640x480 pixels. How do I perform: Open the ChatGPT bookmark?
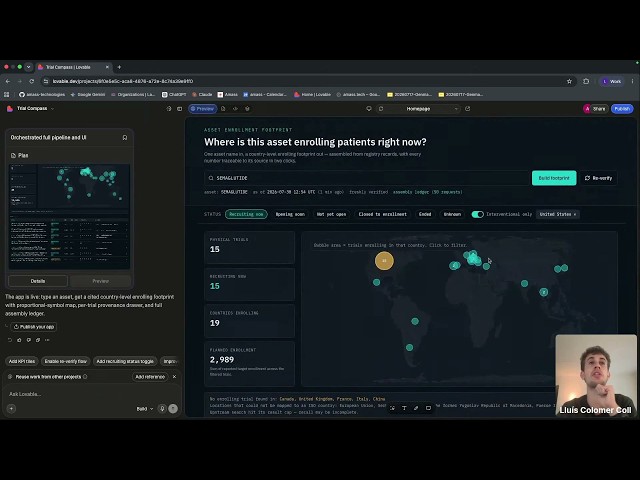[174, 94]
